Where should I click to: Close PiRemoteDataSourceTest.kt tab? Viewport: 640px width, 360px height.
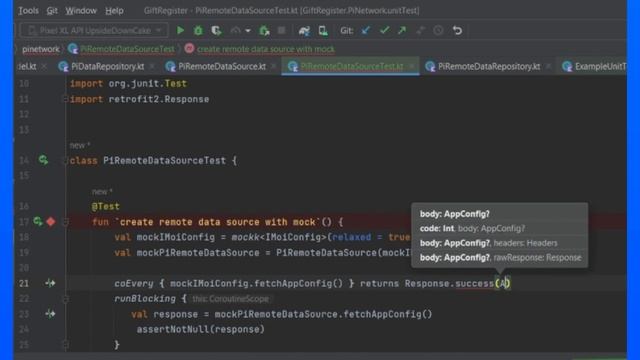tap(412, 66)
